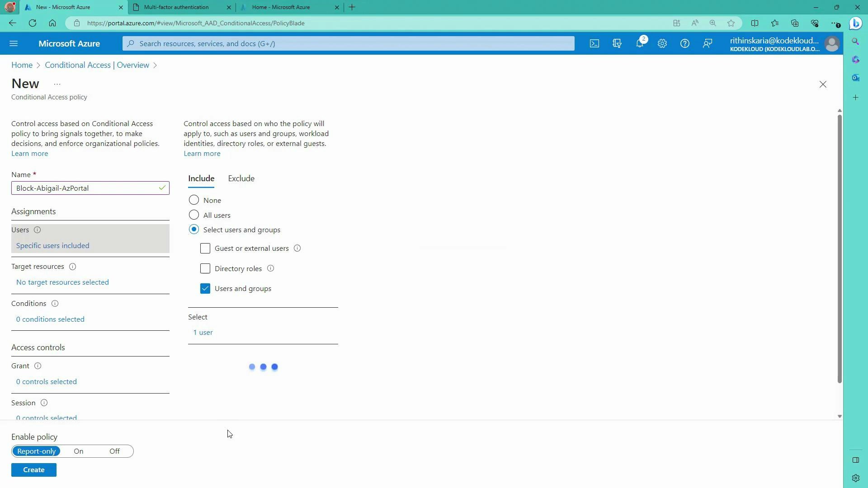Open the portal hamburger menu
Image resolution: width=868 pixels, height=488 pixels.
pos(14,43)
